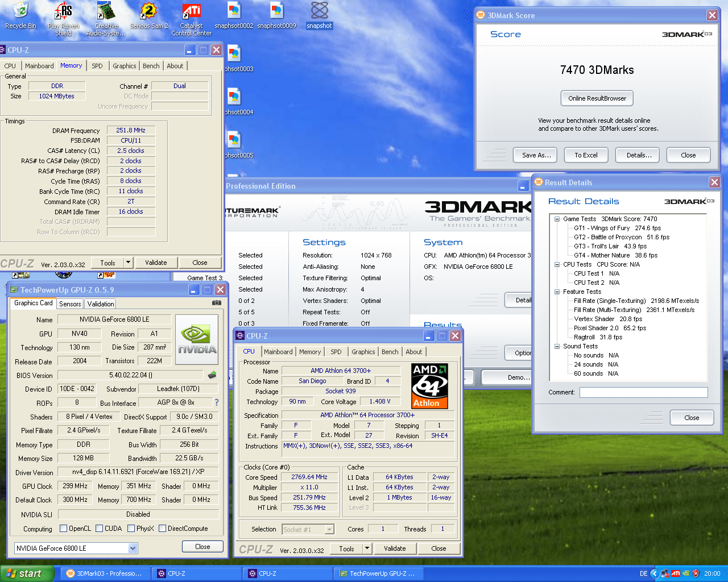728x582 pixels.
Task: Select the GT3 - Troll's Lair result row
Action: coord(610,246)
